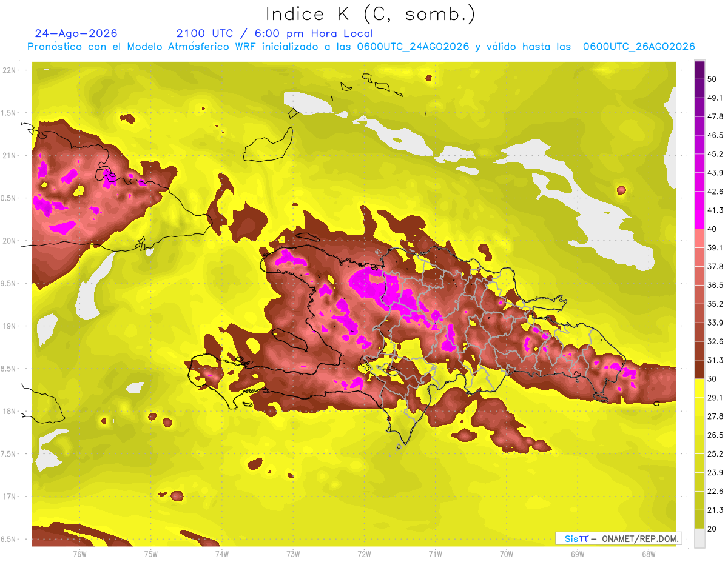Select the date text "24-Ago-2026"
The height and width of the screenshot is (562, 728).
(x=76, y=33)
